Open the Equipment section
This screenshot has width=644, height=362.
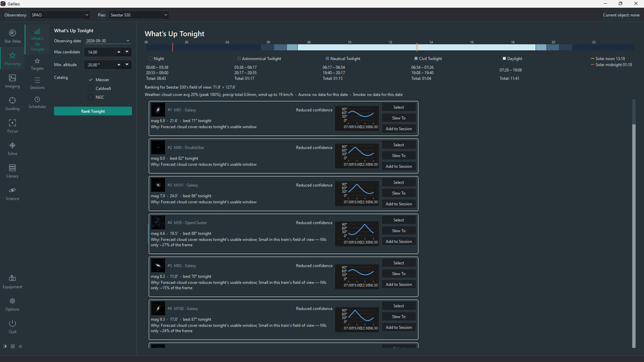click(12, 281)
